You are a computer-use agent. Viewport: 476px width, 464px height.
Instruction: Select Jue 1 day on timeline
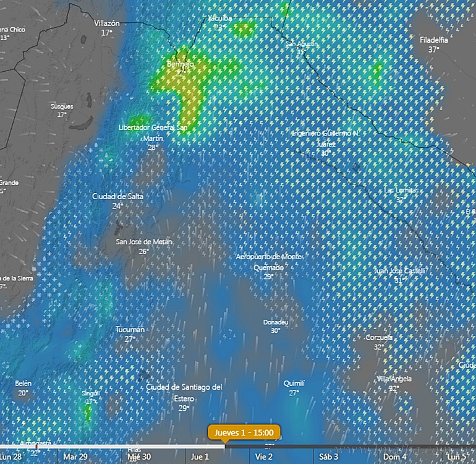click(200, 457)
